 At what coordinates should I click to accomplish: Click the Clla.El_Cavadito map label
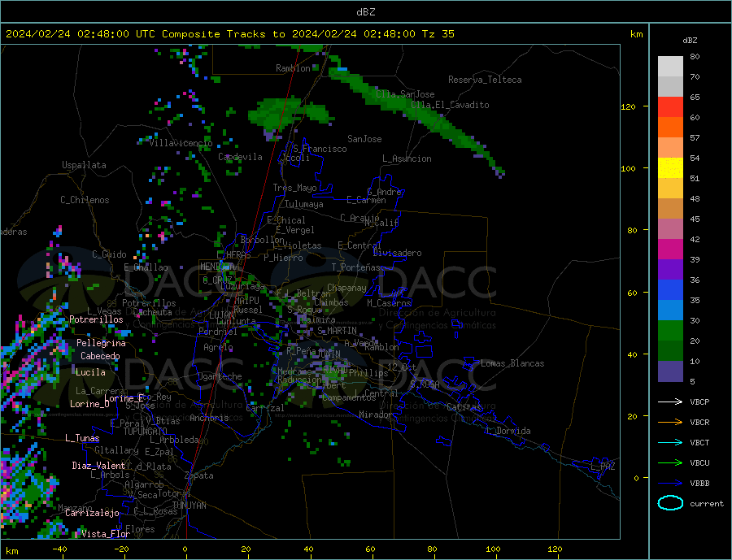coord(450,105)
